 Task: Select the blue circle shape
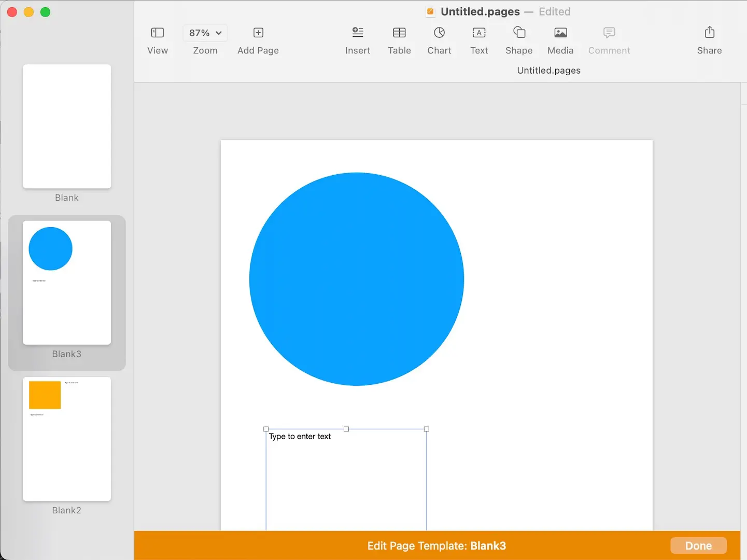[357, 279]
